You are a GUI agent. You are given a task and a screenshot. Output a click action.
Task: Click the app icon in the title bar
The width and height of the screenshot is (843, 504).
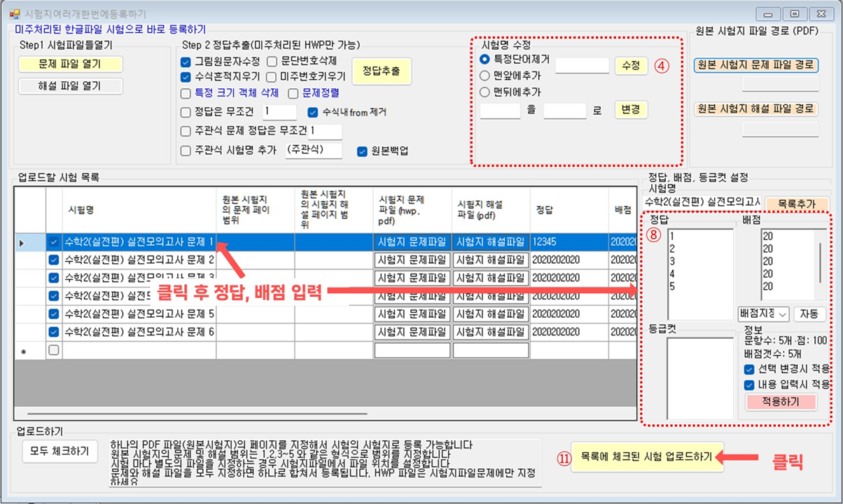pyautogui.click(x=15, y=14)
